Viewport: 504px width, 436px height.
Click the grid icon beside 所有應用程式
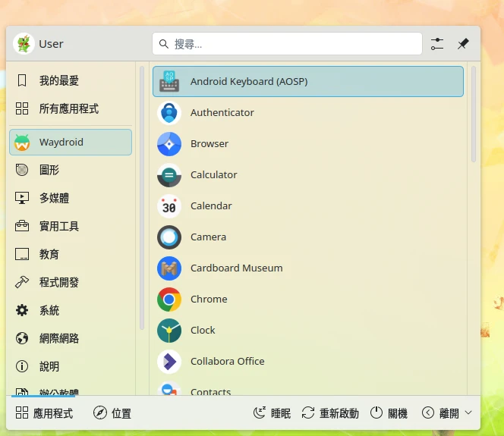coord(22,108)
